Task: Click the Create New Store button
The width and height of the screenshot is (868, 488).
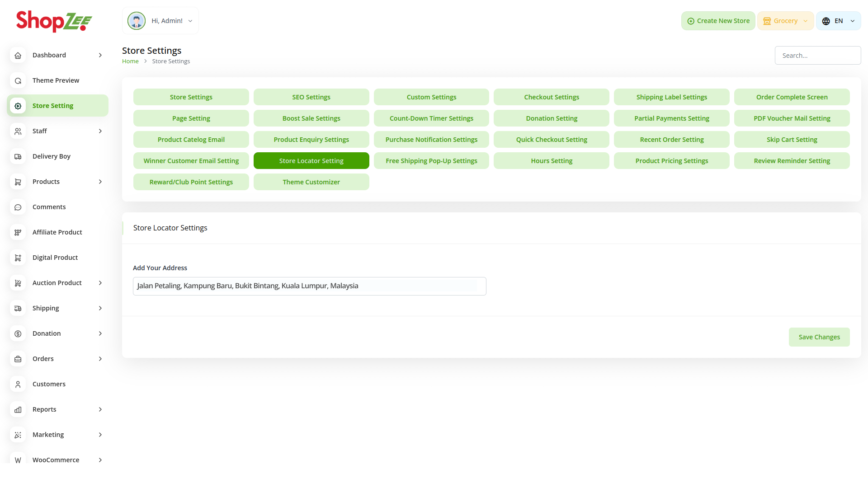Action: (718, 21)
